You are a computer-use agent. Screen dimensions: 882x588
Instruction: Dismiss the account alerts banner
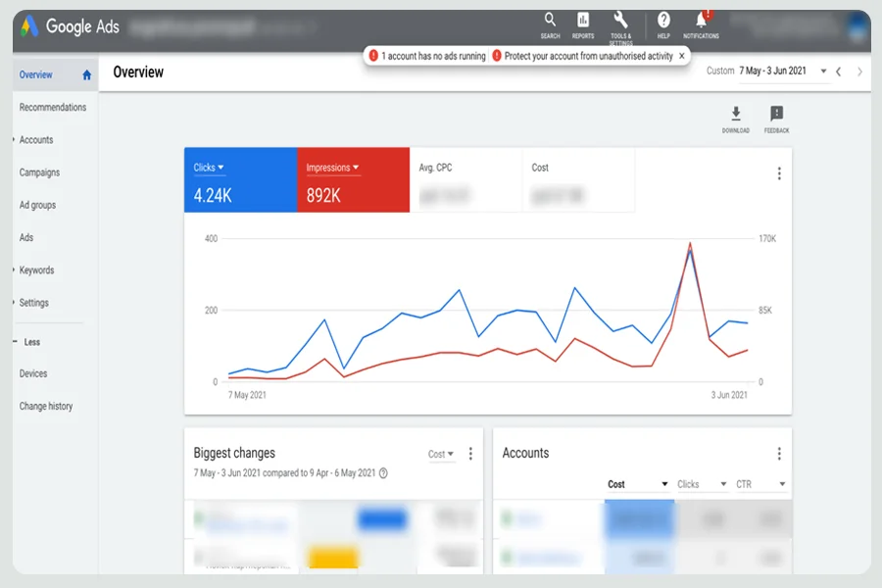682,56
